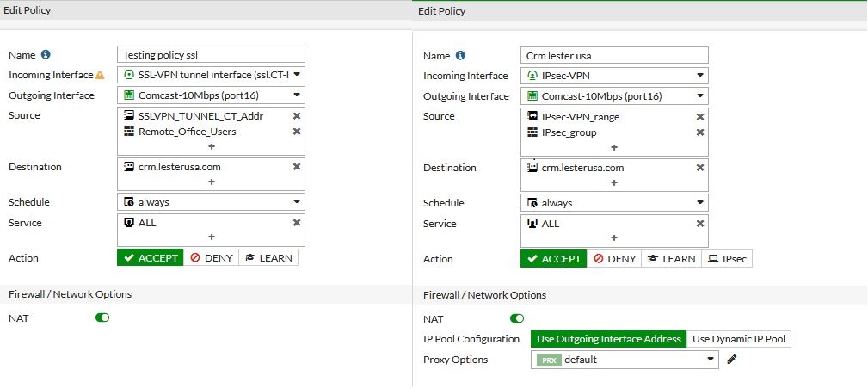The image size is (868, 388).
Task: Edit Proxy Options with pencil icon
Action: coord(732,360)
